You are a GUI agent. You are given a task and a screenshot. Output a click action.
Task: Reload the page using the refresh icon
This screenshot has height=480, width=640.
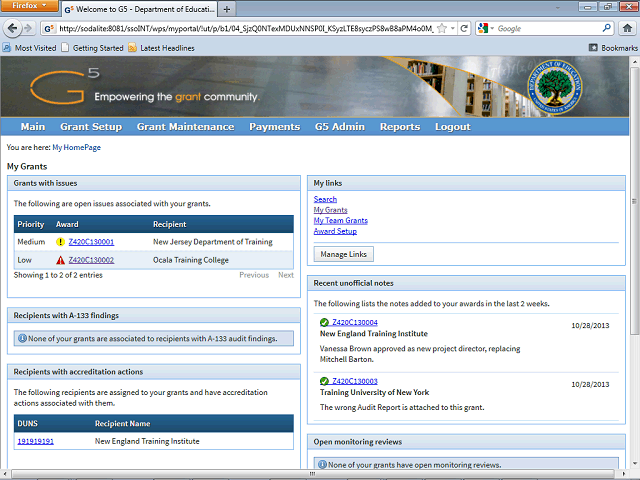[464, 28]
